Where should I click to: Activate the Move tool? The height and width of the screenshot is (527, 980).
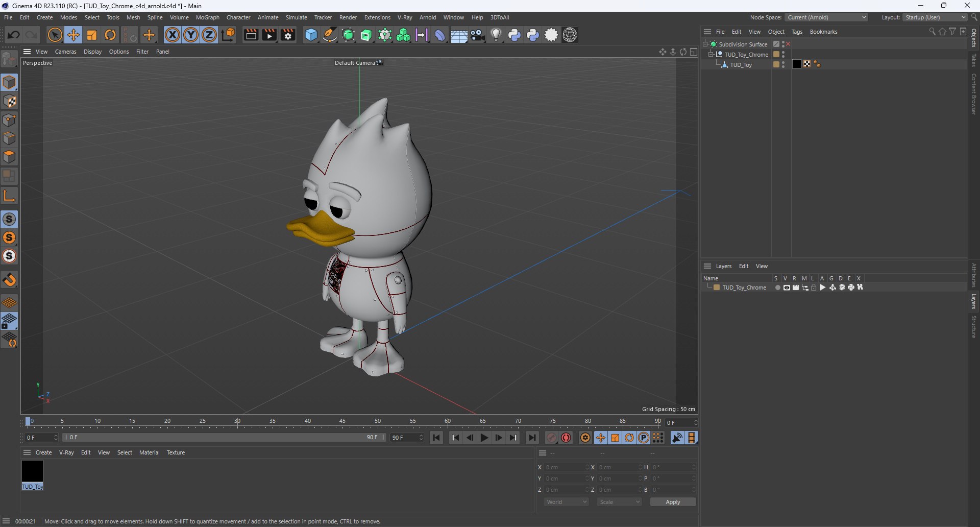click(73, 35)
